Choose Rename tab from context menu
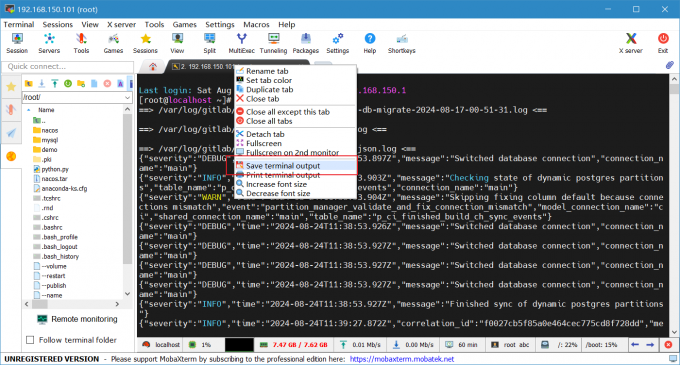 click(x=295, y=71)
